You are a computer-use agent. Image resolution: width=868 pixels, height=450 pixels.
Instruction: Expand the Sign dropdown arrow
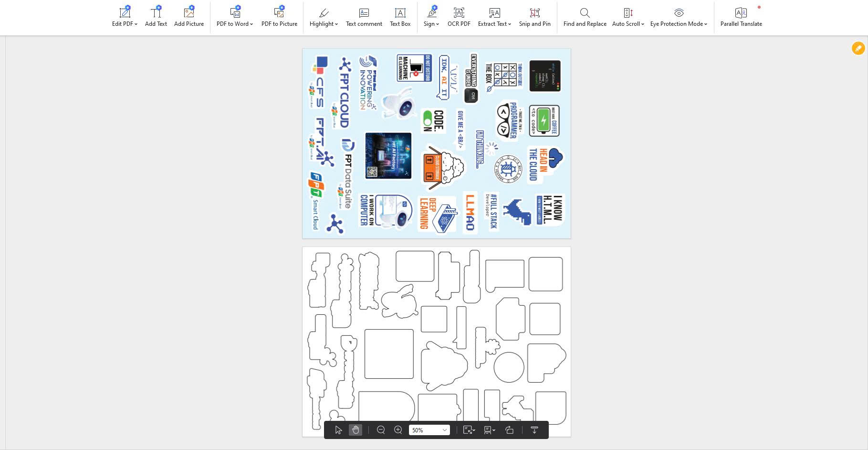coord(438,24)
